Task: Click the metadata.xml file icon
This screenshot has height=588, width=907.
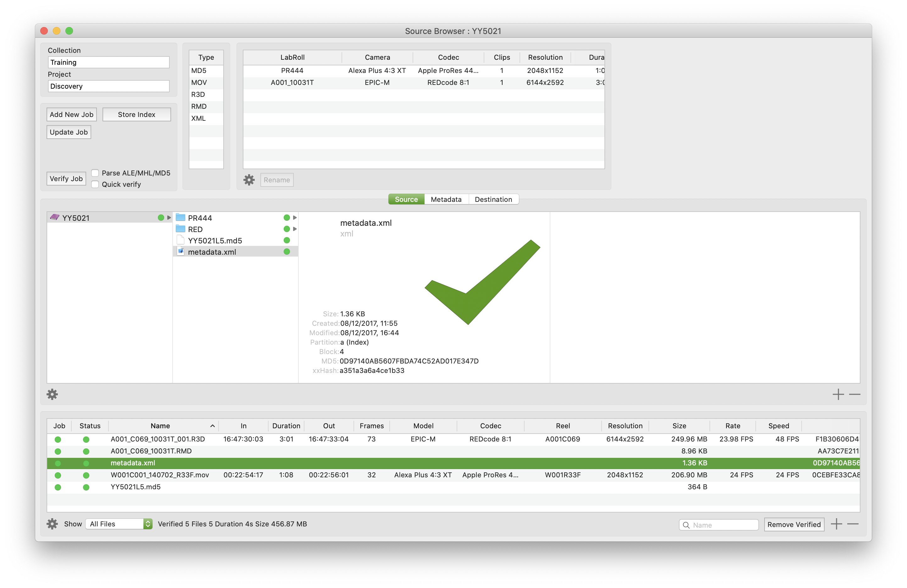Action: pyautogui.click(x=181, y=252)
